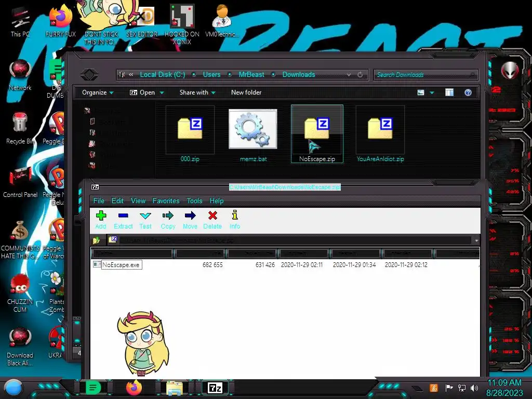Select memz.bat file in Explorer
The width and height of the screenshot is (532, 399).
coord(253,135)
